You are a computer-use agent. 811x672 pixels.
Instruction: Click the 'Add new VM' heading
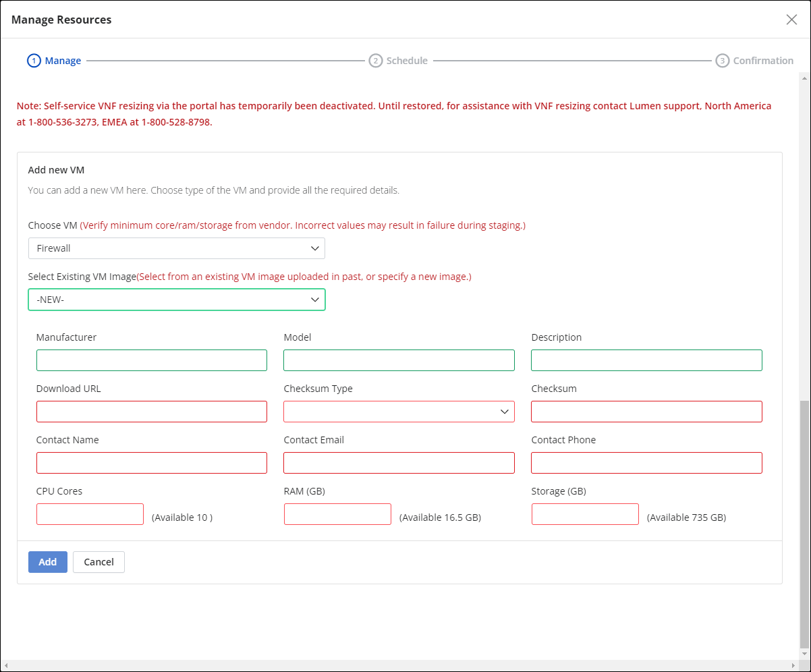coord(56,170)
